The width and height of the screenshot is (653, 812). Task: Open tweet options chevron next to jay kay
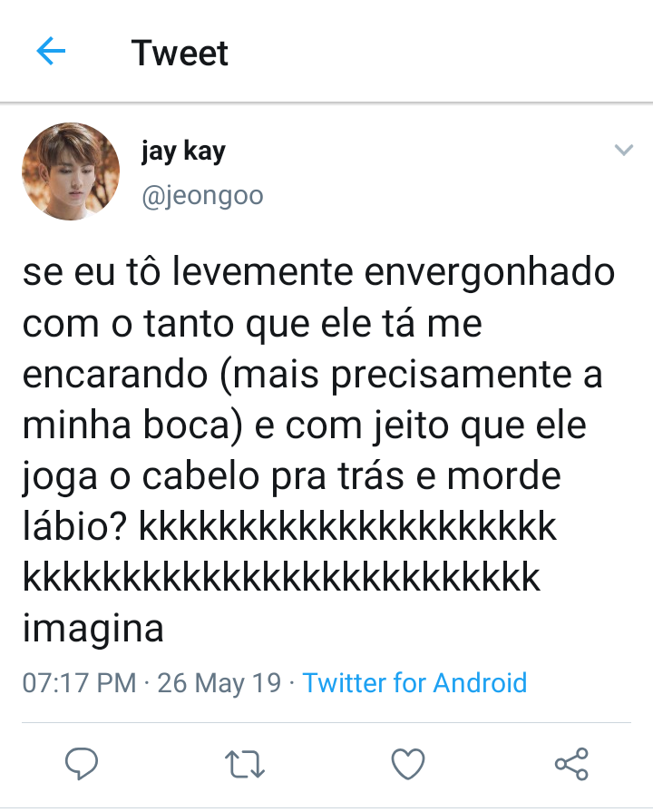point(623,151)
